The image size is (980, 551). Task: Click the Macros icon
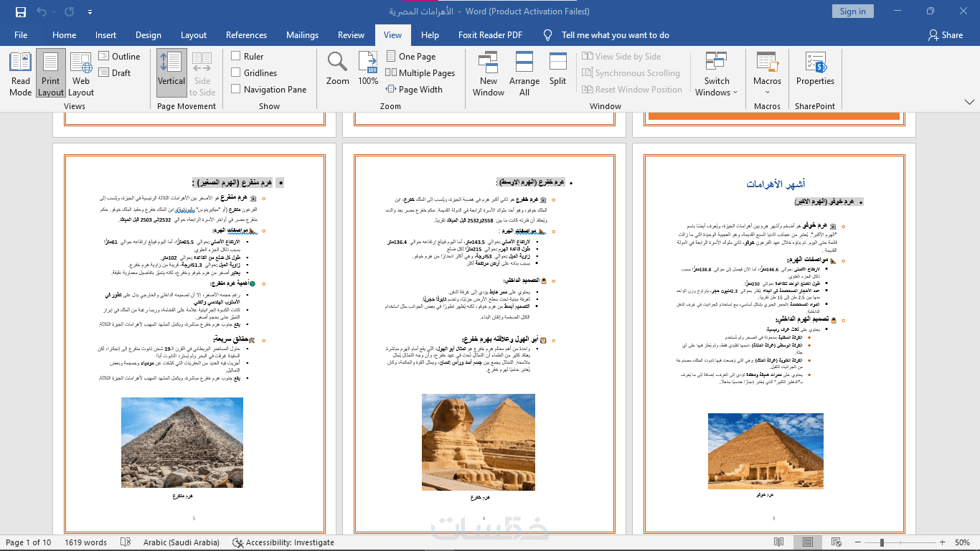coord(767,63)
